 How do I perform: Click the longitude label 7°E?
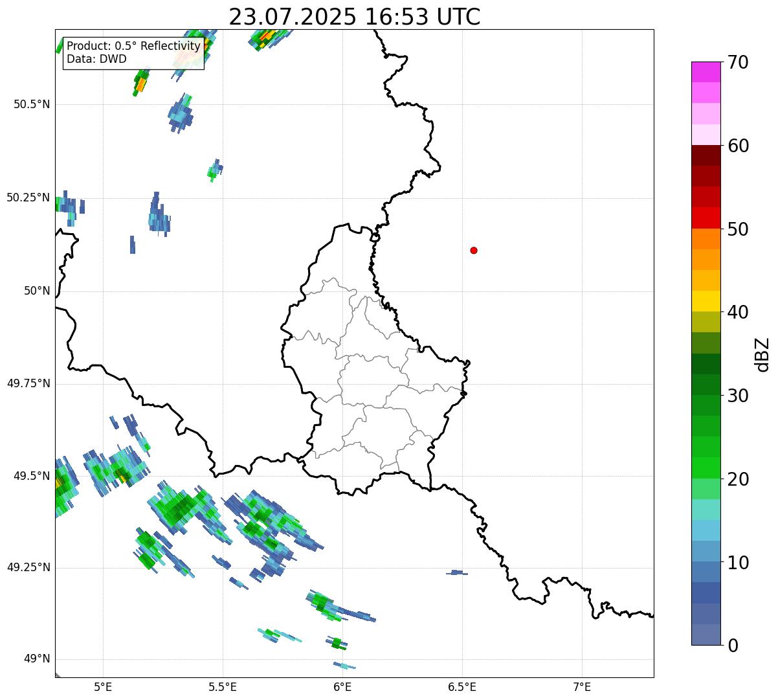coord(582,687)
